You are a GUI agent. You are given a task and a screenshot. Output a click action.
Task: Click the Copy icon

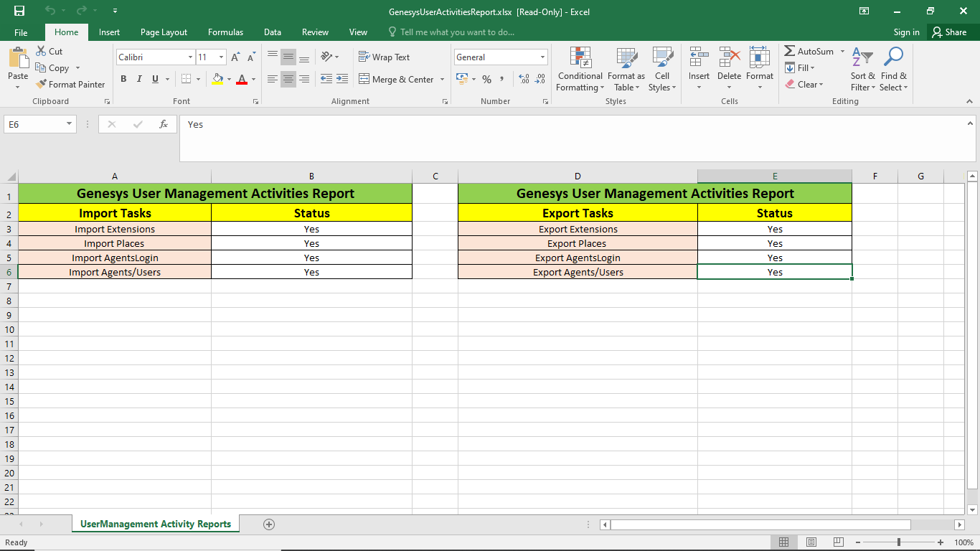click(41, 67)
